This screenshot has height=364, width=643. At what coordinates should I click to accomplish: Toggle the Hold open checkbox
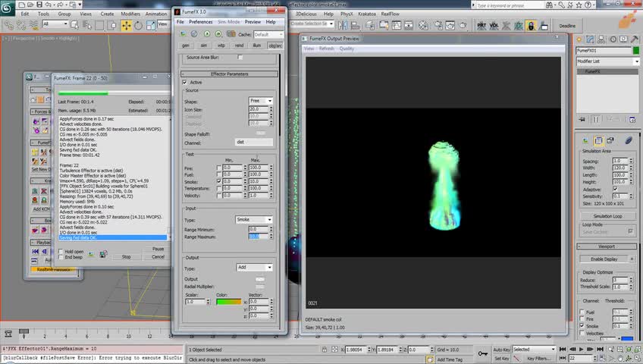[61, 251]
